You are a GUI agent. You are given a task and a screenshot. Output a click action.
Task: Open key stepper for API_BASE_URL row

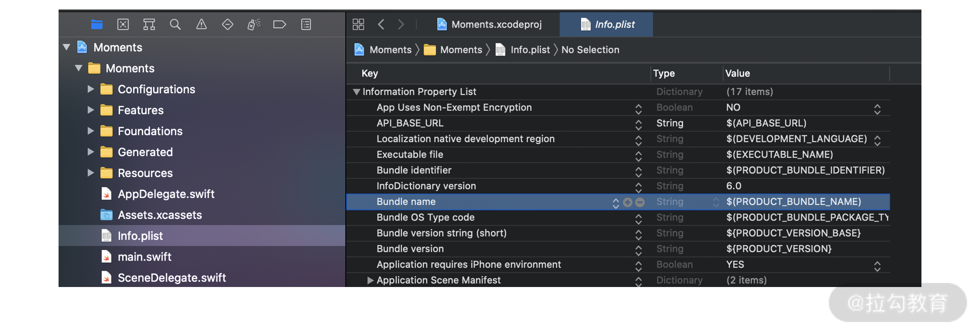639,124
